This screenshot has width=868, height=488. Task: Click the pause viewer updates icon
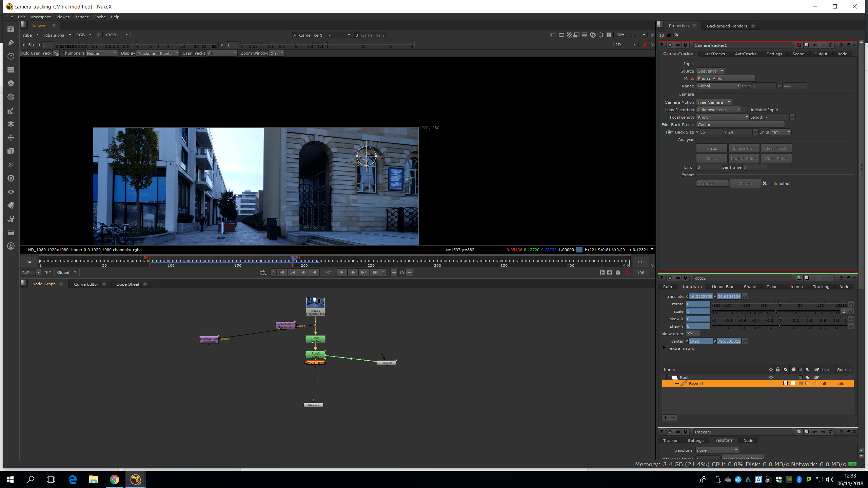pyautogui.click(x=609, y=35)
